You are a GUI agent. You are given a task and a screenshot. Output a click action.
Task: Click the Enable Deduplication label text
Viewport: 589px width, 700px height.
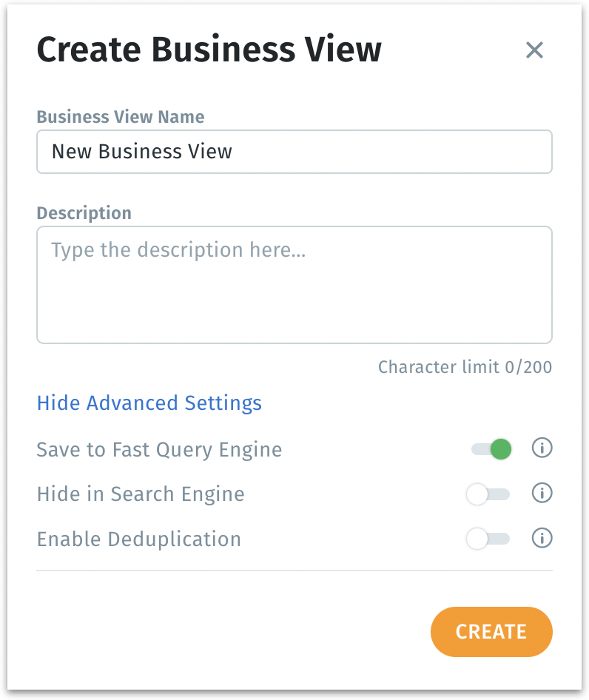[139, 539]
